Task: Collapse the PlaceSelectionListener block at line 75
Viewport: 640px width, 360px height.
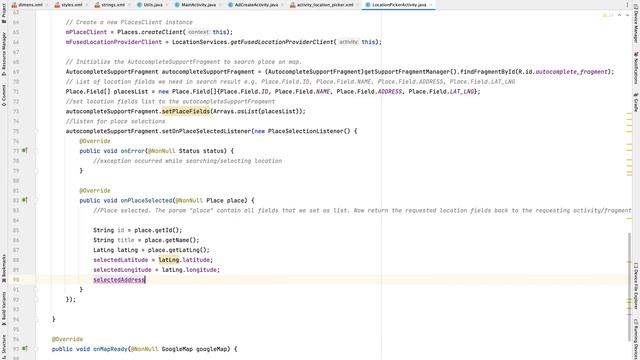Action: (36, 131)
